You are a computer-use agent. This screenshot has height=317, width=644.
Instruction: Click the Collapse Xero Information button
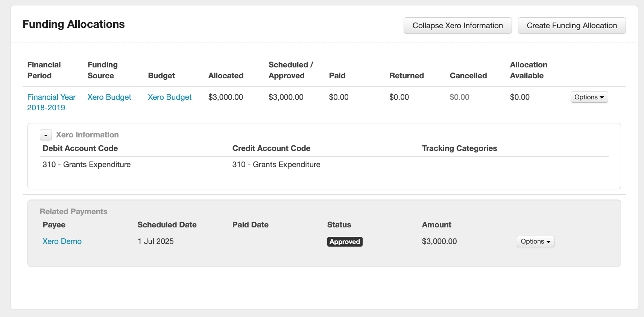pos(457,26)
